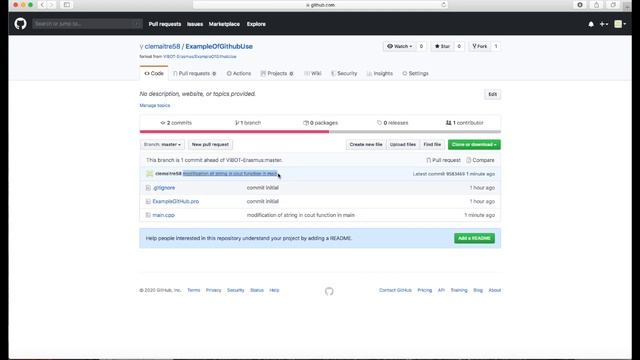This screenshot has height=360, width=640.
Task: Switch to the Wiki tab
Action: pyautogui.click(x=313, y=73)
